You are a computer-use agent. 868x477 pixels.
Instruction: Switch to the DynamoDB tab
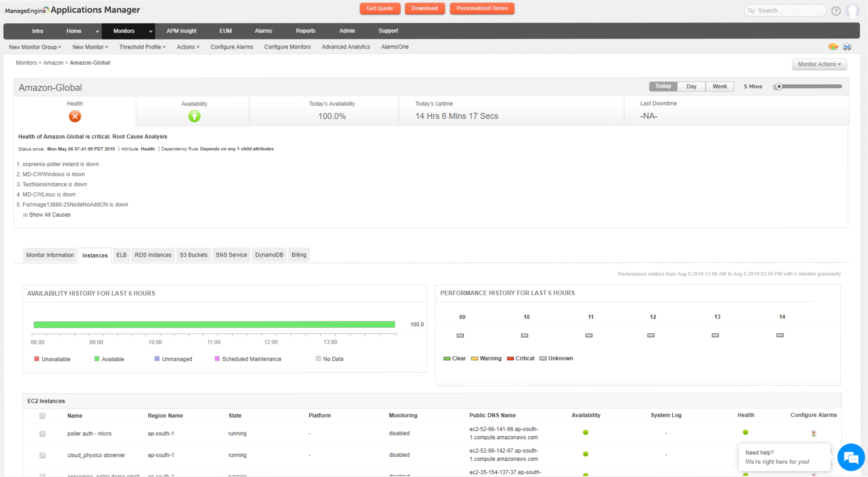(x=269, y=255)
